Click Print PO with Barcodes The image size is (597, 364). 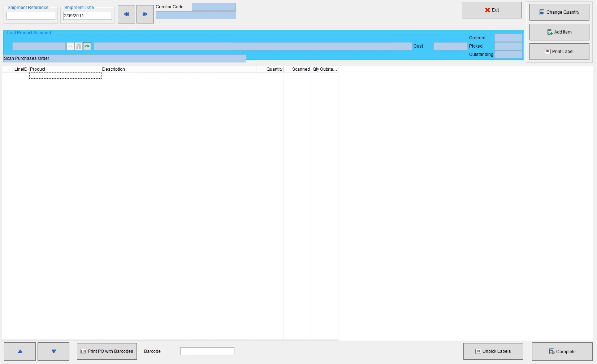107,351
